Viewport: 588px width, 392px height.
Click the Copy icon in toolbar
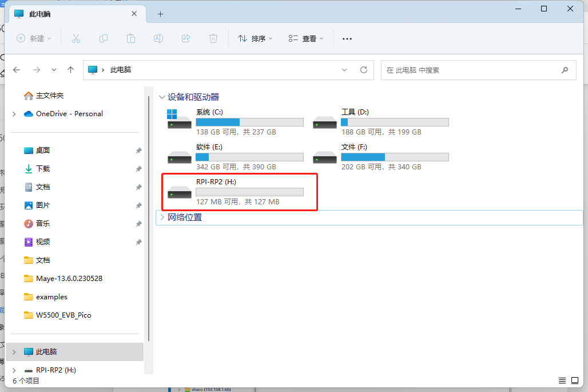(x=104, y=38)
